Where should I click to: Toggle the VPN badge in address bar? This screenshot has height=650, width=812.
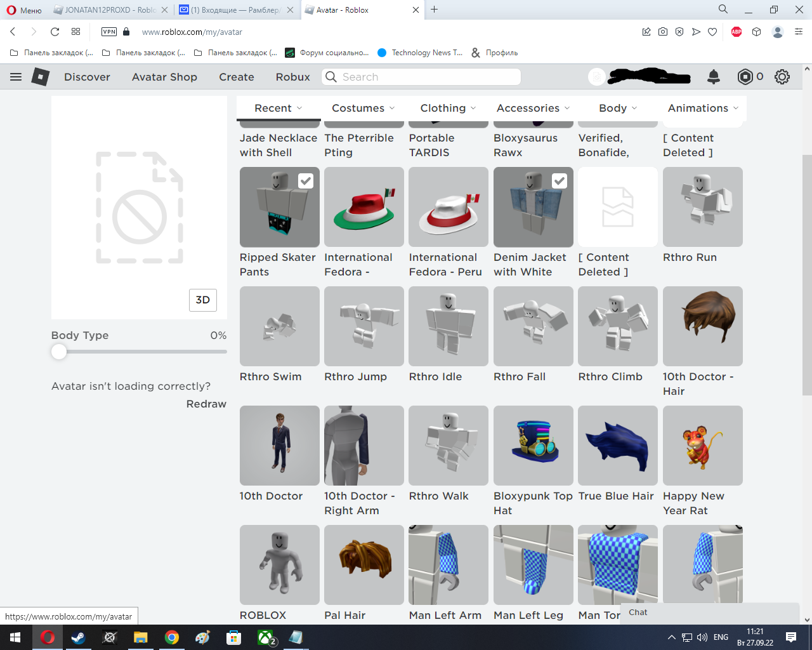pos(109,32)
